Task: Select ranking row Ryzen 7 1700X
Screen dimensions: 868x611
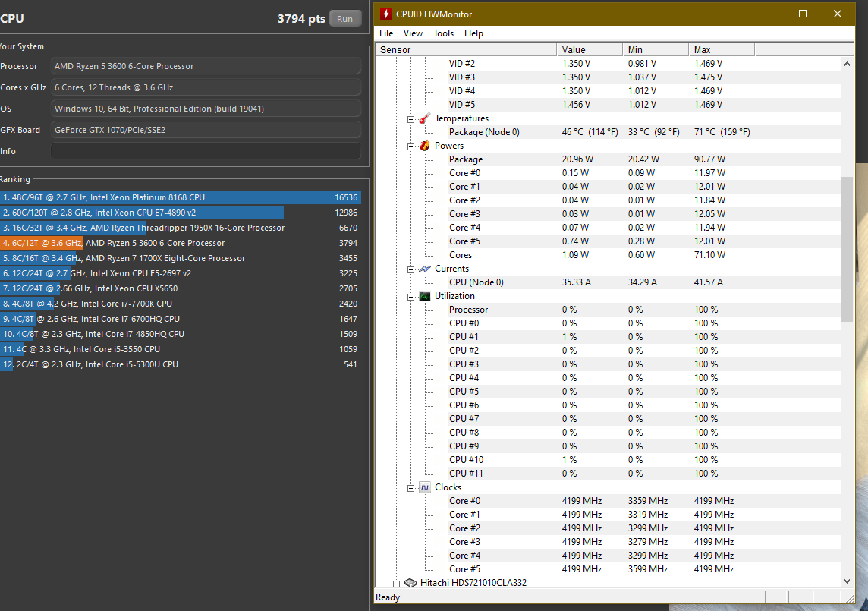Action: (x=181, y=258)
